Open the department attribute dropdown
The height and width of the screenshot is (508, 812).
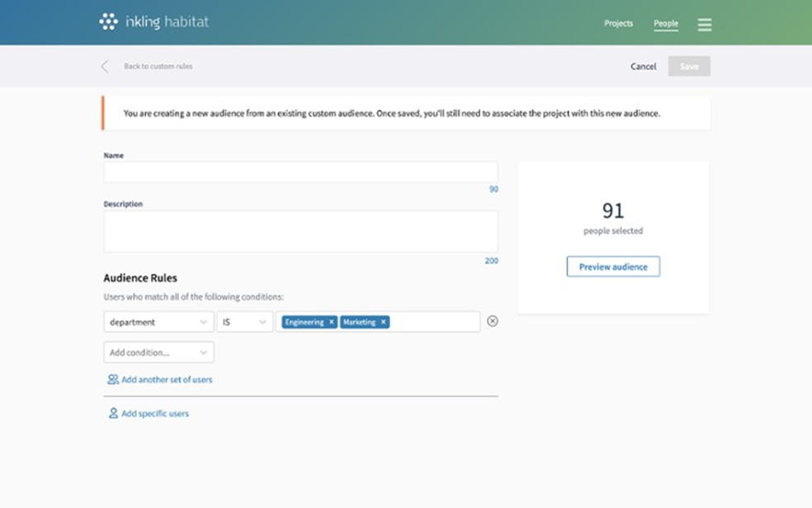pos(158,322)
